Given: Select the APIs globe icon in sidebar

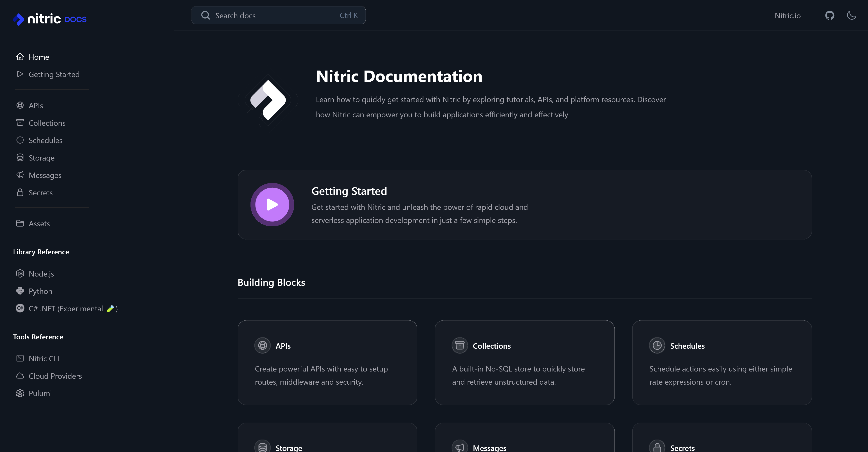Looking at the screenshot, I should click(20, 105).
